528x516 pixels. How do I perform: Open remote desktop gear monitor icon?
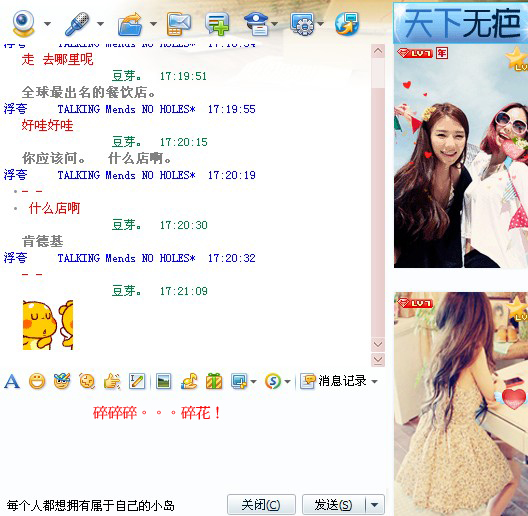[303, 24]
